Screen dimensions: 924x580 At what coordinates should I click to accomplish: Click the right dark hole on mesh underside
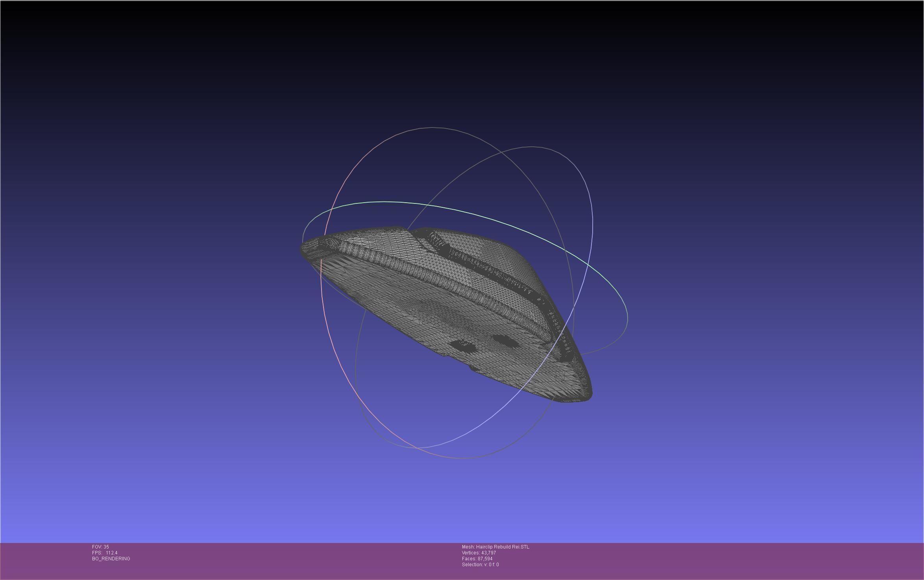coord(505,341)
